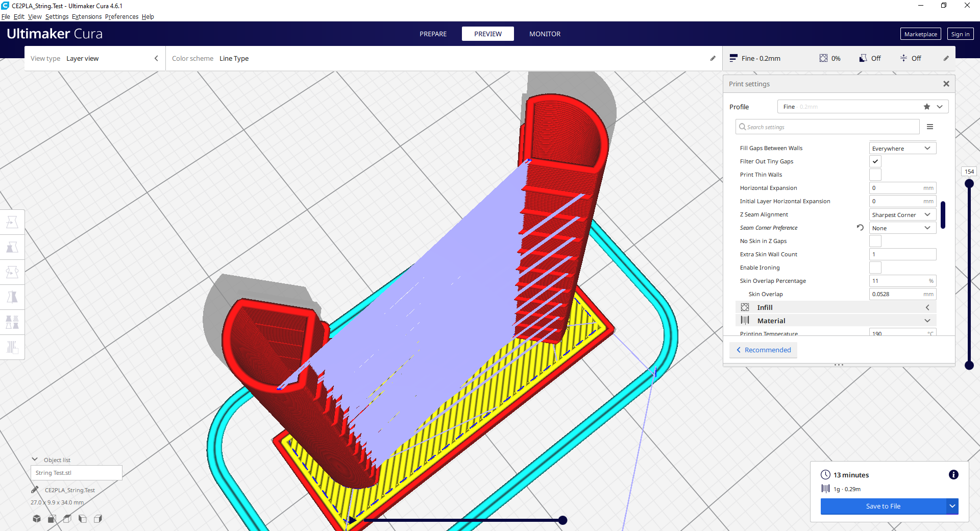This screenshot has width=980, height=531.
Task: Close the Print settings panel
Action: (946, 84)
